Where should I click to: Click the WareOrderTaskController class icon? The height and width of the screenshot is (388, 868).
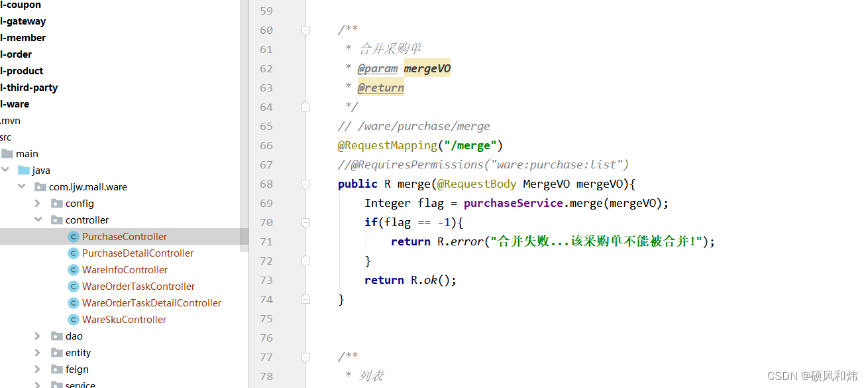pos(74,287)
